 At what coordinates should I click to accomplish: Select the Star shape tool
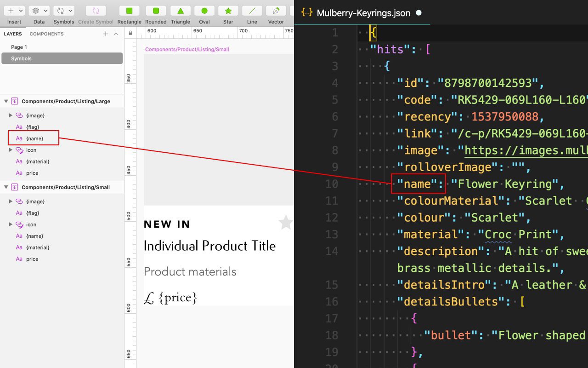(228, 10)
